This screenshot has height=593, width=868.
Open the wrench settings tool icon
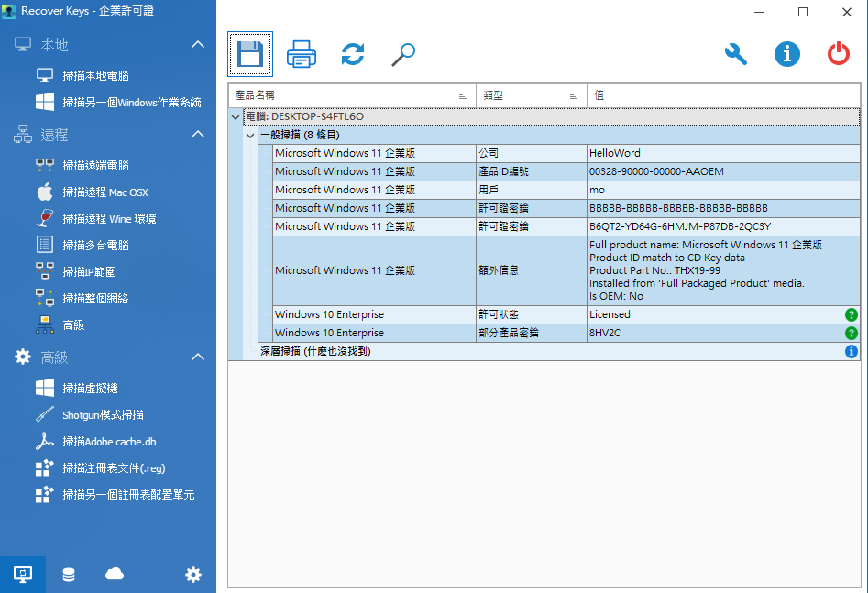pos(736,54)
